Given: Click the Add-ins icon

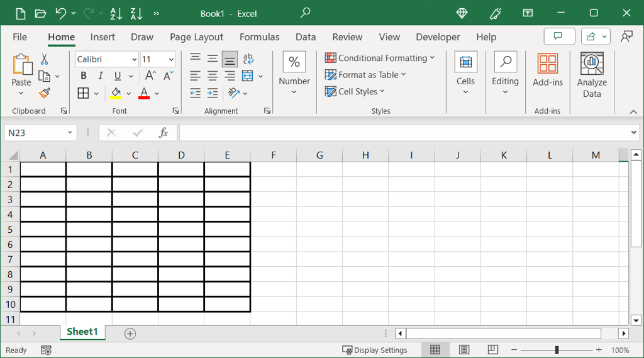Looking at the screenshot, I should point(548,70).
